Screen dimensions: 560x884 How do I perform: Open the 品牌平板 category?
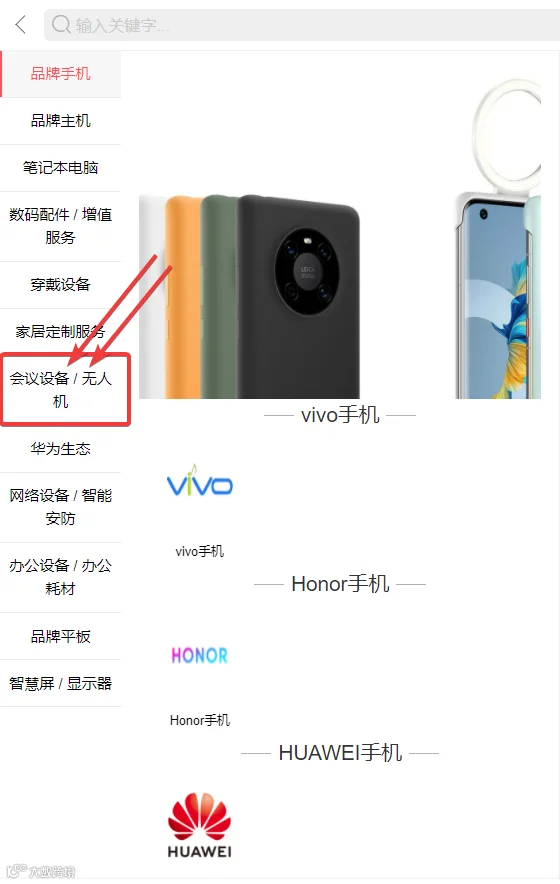click(60, 637)
